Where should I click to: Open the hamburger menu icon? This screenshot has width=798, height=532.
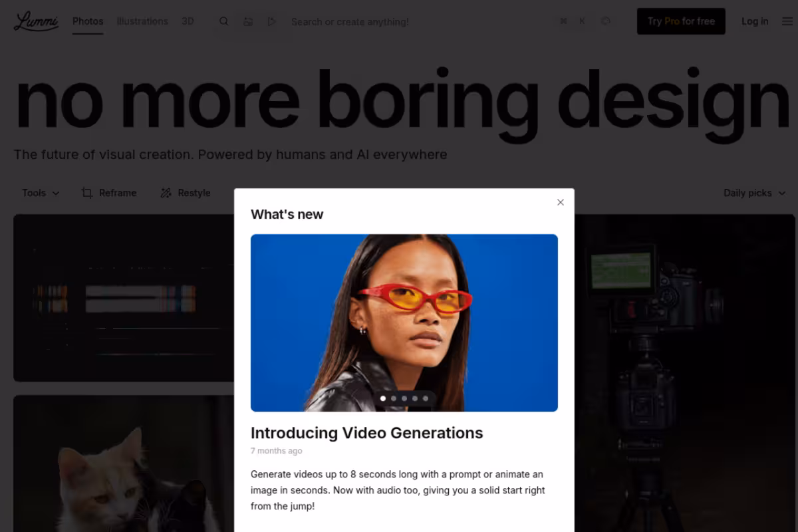coord(787,21)
